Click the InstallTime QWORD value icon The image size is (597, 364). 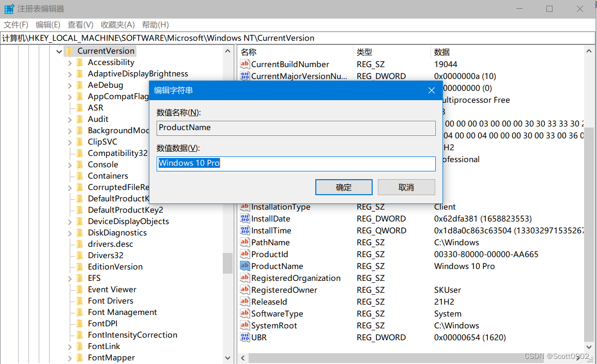click(x=245, y=230)
